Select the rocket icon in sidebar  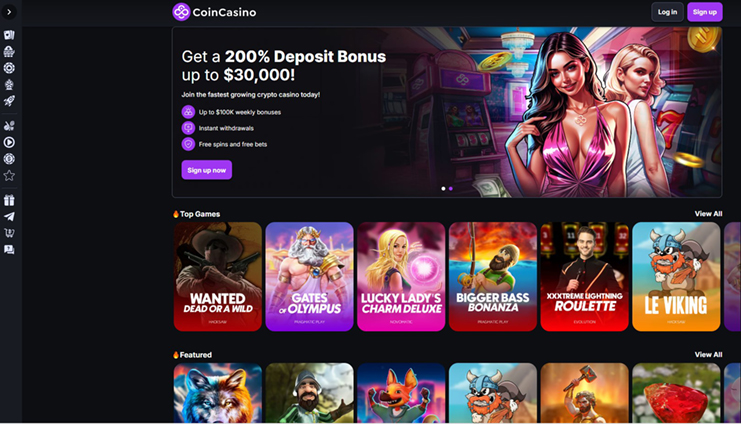point(9,101)
